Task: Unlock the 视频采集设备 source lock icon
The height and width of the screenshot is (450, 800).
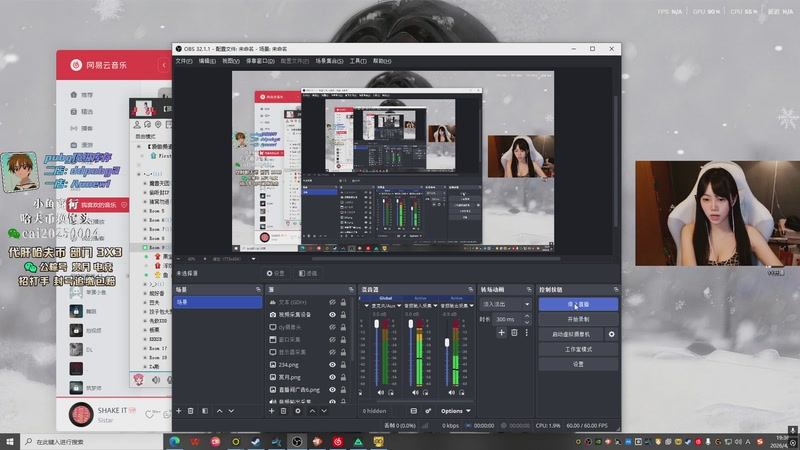Action: pos(343,315)
